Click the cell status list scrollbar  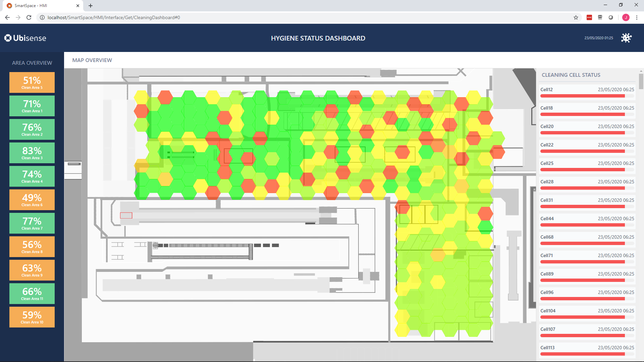coord(641,81)
